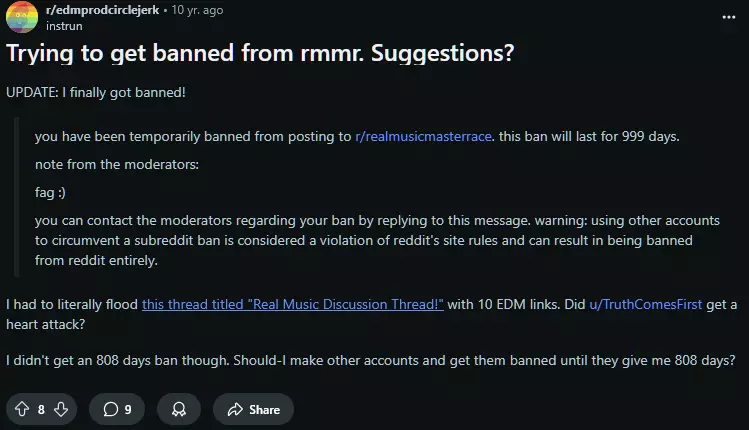Click the edmprodcirclejerk subreddit avatar

tap(21, 17)
